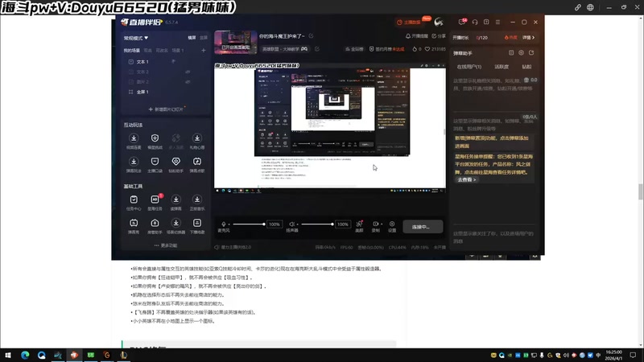The width and height of the screenshot is (644, 362).
Task: Open the 钻粉助手 diamond icon tool
Action: coord(175,165)
